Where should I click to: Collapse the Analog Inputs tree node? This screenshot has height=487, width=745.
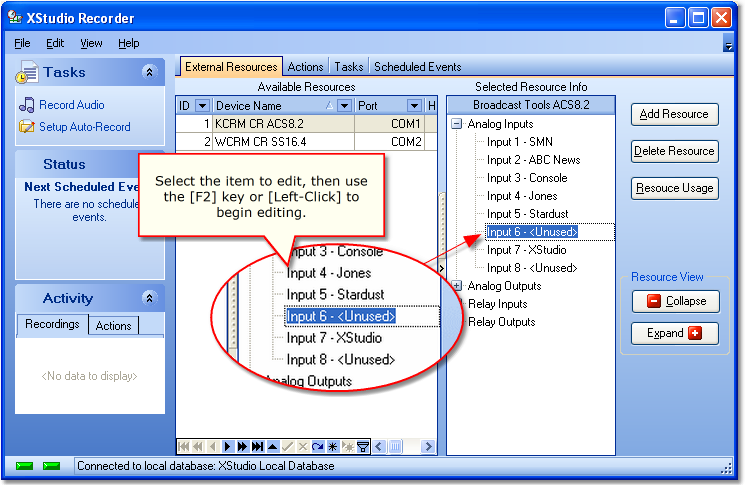(x=457, y=124)
